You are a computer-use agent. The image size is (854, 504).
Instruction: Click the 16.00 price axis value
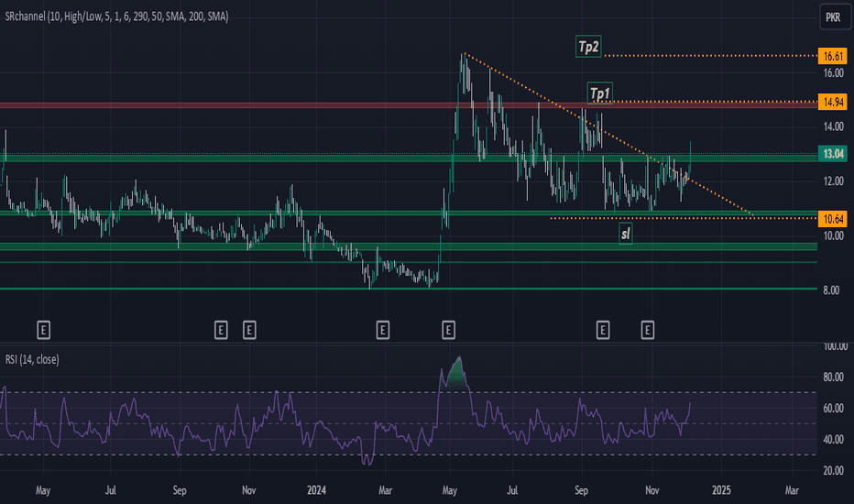[833, 73]
